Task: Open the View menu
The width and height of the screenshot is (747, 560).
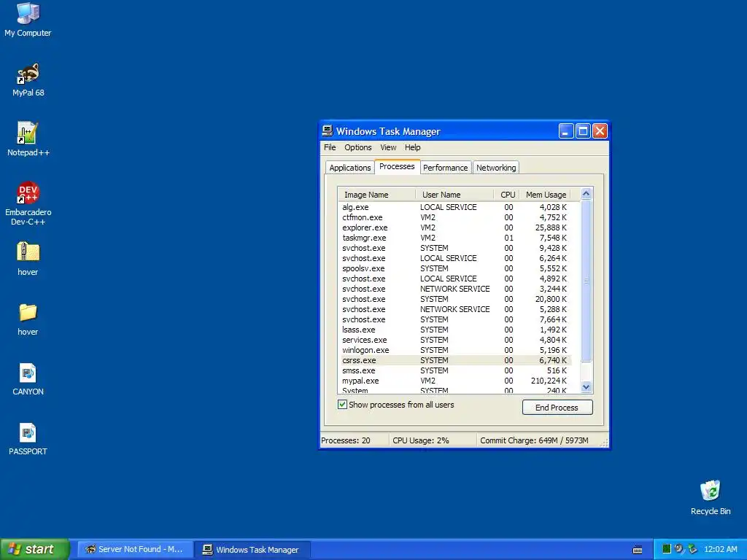Action: point(388,147)
